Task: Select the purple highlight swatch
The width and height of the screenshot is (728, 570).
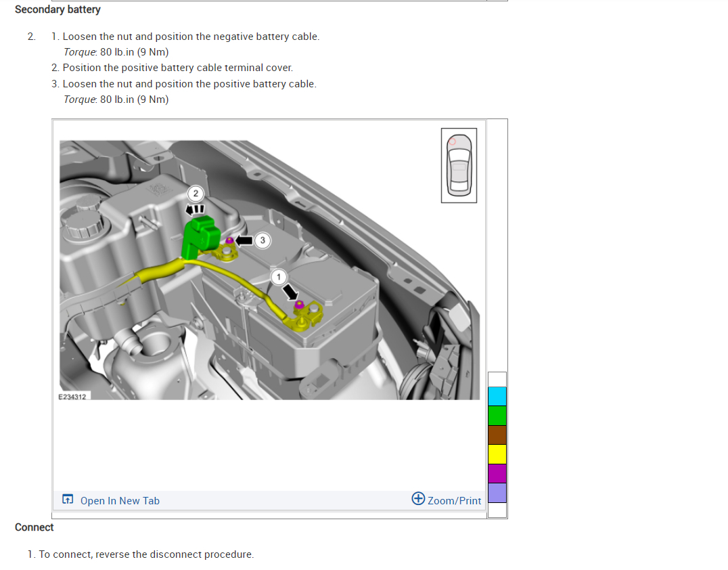Action: pyautogui.click(x=497, y=492)
